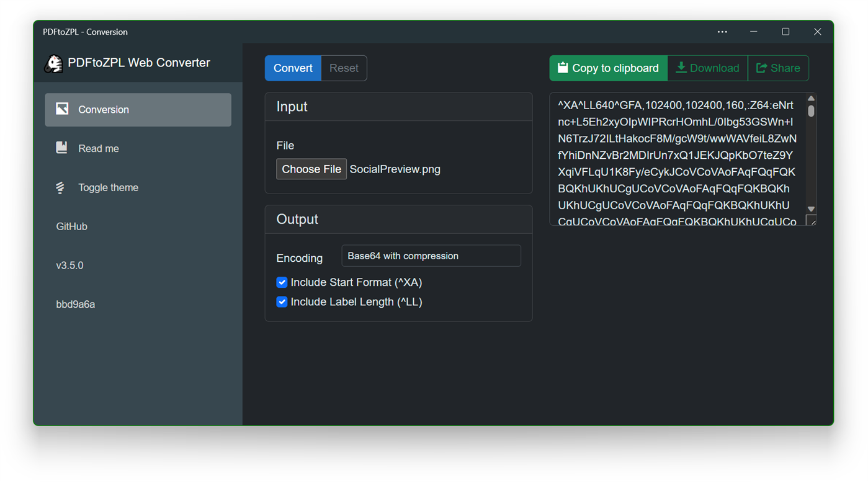
Task: Open the Encoding dropdown showing Base64 with compression
Action: pyautogui.click(x=431, y=256)
